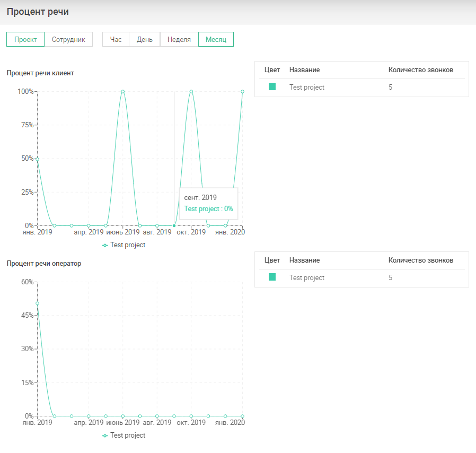Click янв. 2020 point on client chart
The width and height of the screenshot is (476, 453).
pos(243,91)
